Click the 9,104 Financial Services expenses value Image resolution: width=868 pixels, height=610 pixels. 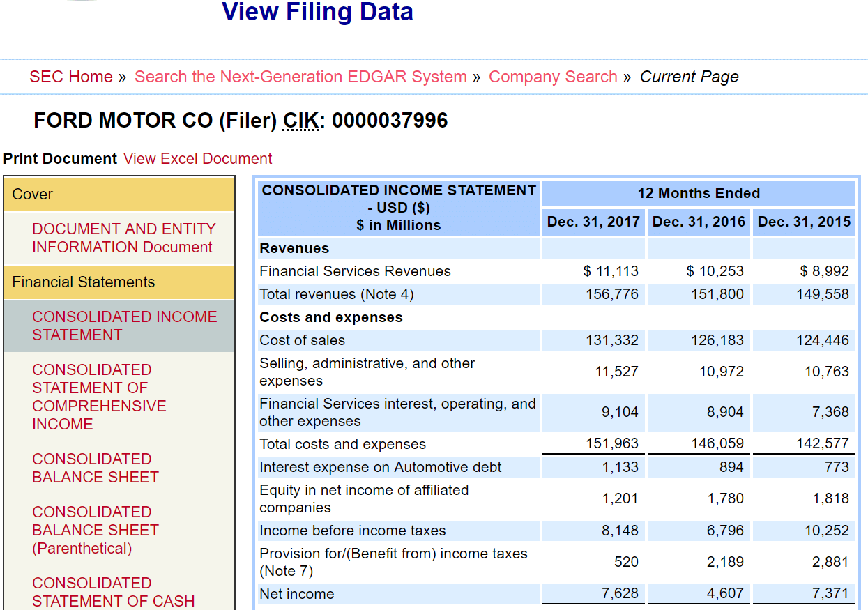(620, 412)
